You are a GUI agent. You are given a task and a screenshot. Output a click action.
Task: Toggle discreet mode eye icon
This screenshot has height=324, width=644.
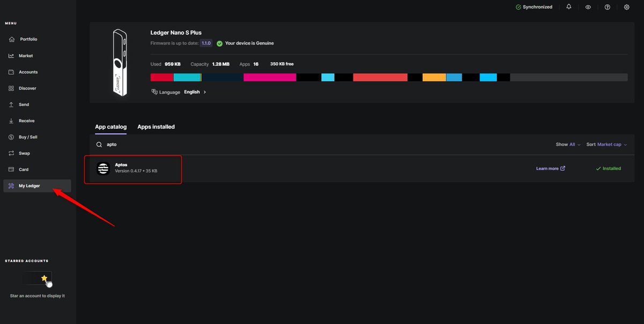click(x=588, y=7)
